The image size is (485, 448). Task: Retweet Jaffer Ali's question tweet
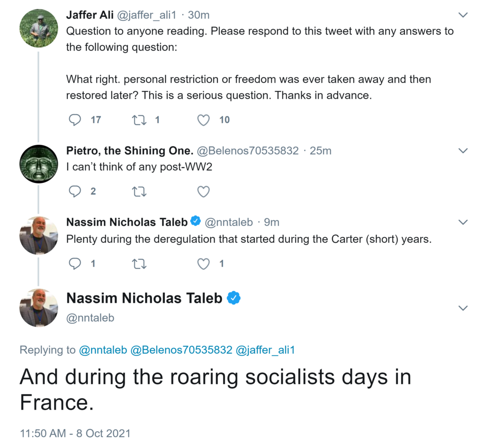tap(139, 120)
